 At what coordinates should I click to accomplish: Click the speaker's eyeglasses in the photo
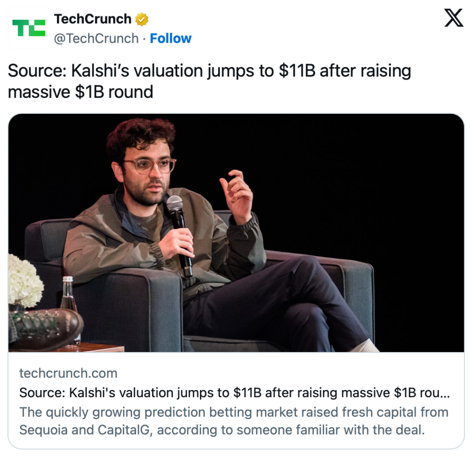[149, 166]
